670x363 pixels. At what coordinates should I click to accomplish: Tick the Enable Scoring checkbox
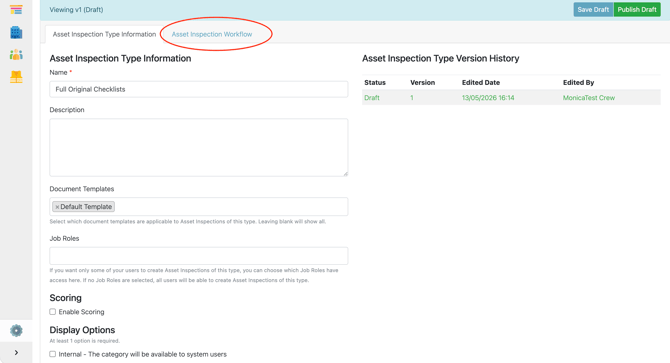pos(53,312)
